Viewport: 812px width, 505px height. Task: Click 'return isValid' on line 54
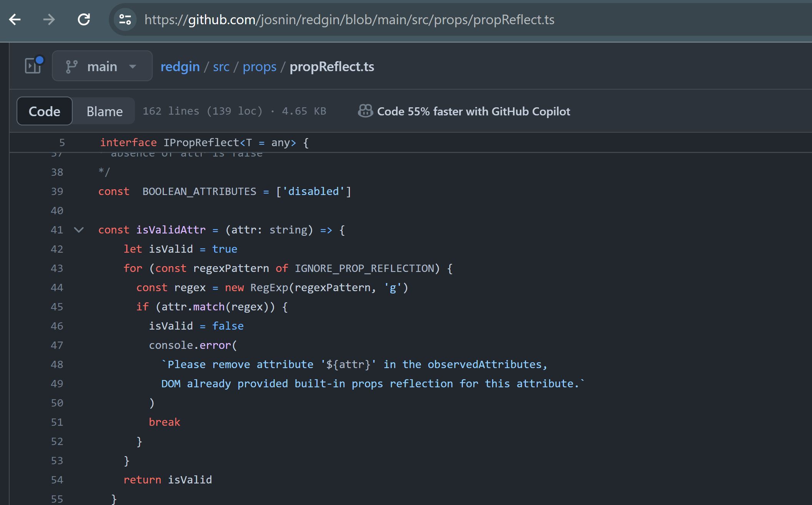(168, 480)
